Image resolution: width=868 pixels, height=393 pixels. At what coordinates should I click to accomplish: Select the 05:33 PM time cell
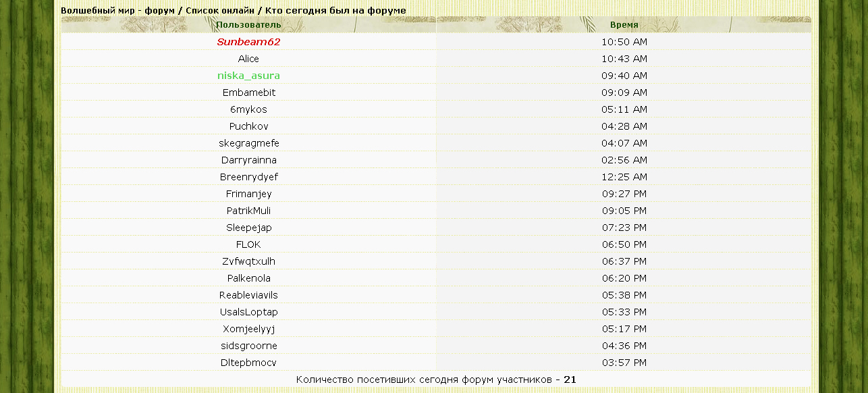(x=624, y=312)
